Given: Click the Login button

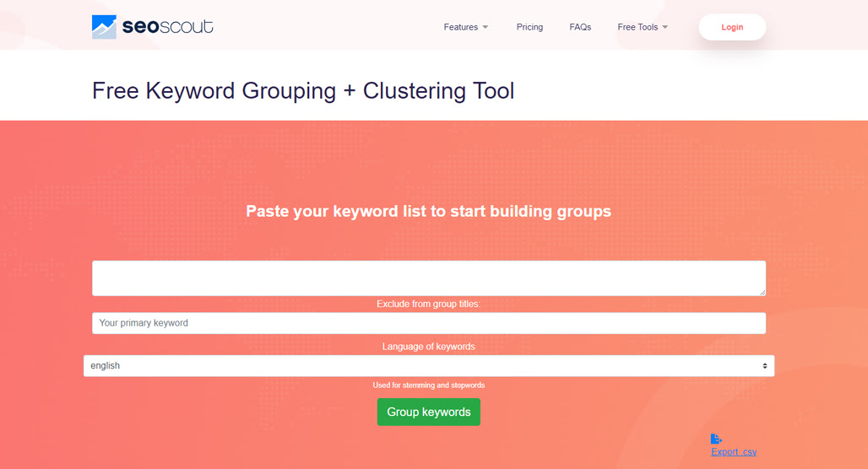Looking at the screenshot, I should pyautogui.click(x=732, y=27).
